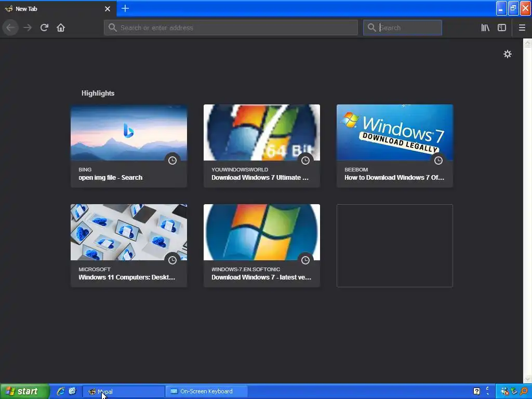Click history clock icon on Softonic card
This screenshot has height=399, width=532.
coord(305,260)
